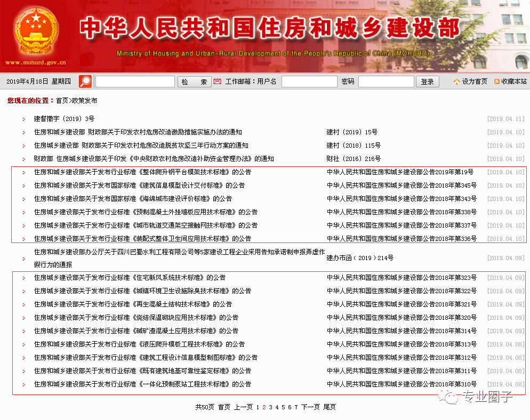Click 公告2018年第345号 document number
The width and height of the screenshot is (530, 420).
(401, 185)
